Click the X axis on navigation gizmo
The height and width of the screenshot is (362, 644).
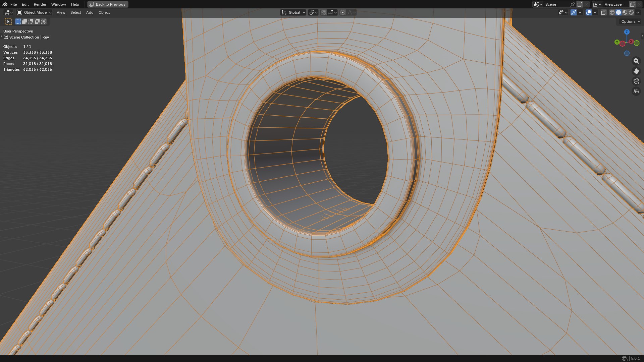631,42
